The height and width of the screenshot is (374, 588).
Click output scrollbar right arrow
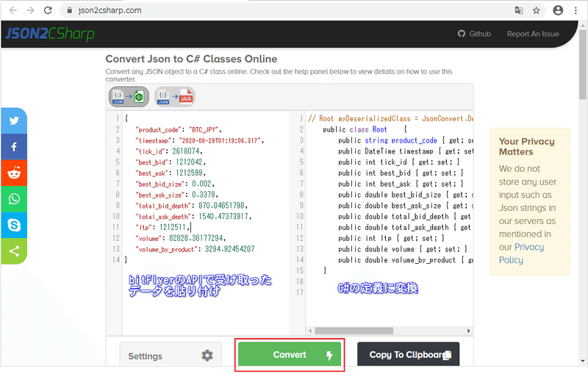(468, 331)
